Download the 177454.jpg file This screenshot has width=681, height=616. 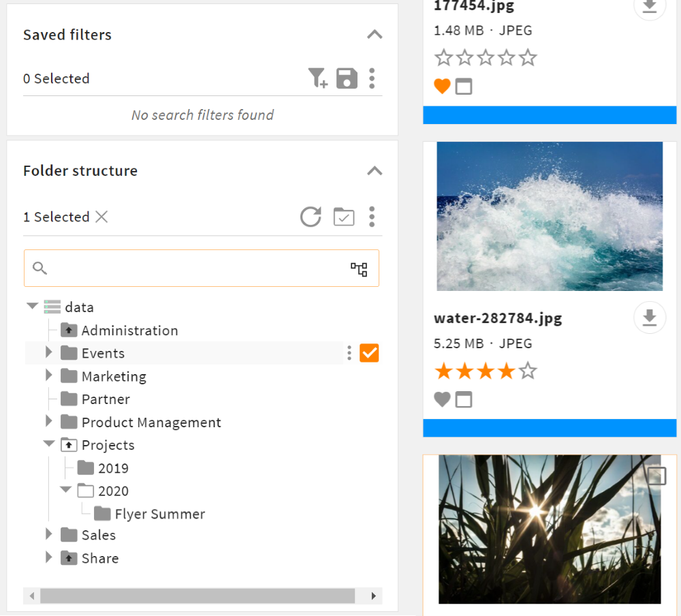(x=650, y=6)
